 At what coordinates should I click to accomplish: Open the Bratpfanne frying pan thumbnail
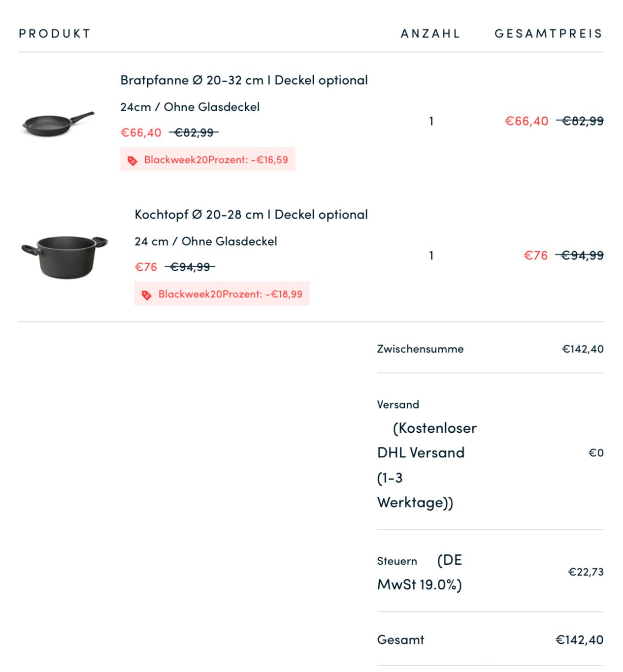point(58,122)
